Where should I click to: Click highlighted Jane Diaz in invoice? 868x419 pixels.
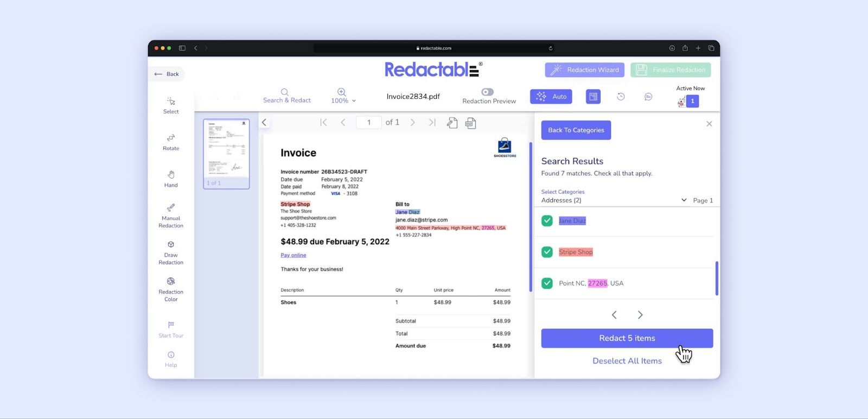click(x=407, y=212)
